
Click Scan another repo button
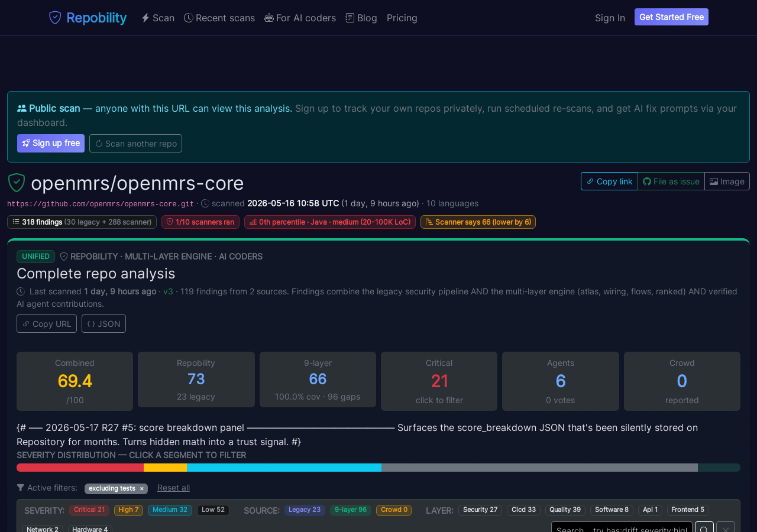pyautogui.click(x=135, y=143)
